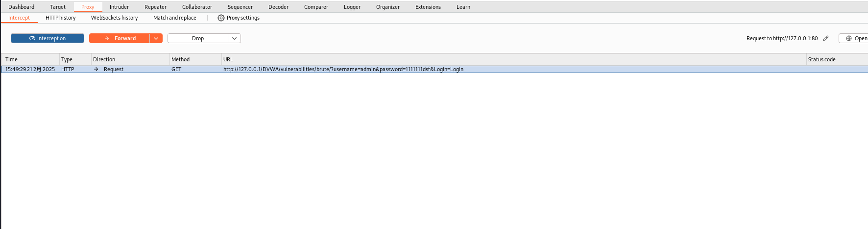This screenshot has width=868, height=229.
Task: Select the DVWA brute URL cell
Action: 513,69
